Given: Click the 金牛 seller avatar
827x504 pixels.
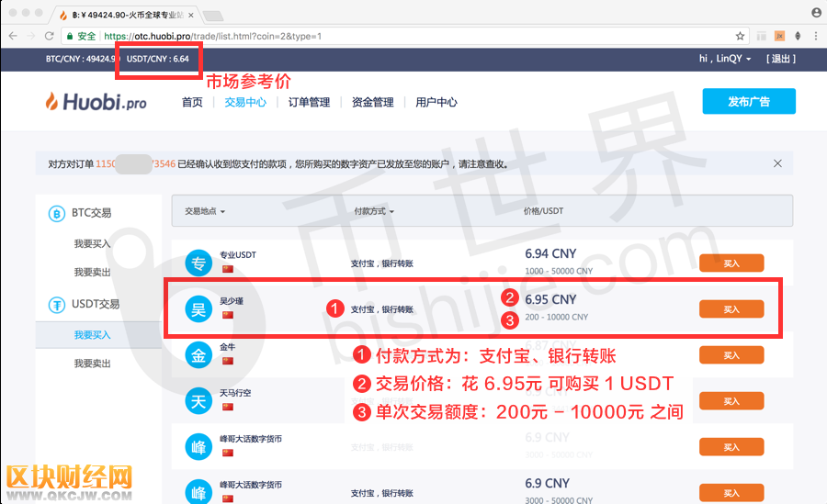Looking at the screenshot, I should coord(198,354).
